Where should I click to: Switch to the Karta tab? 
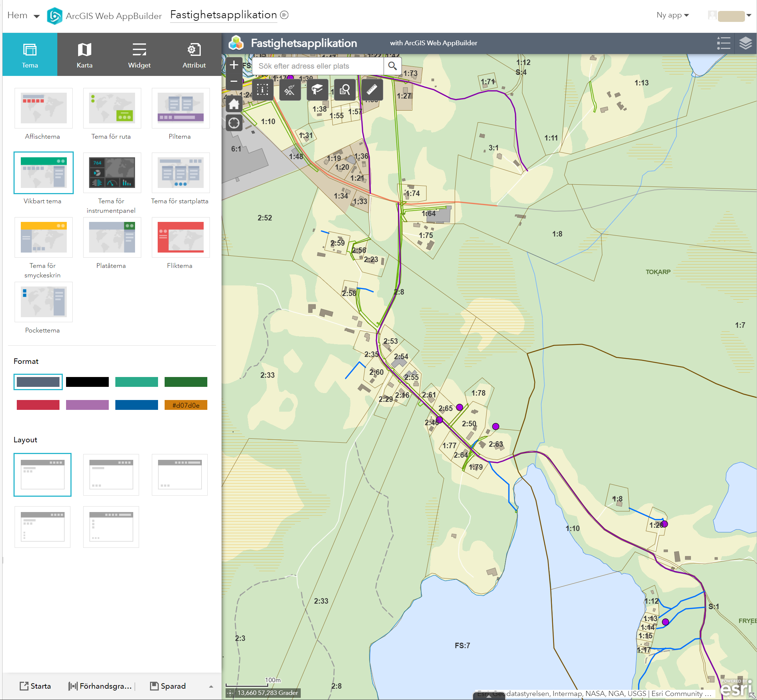[84, 54]
